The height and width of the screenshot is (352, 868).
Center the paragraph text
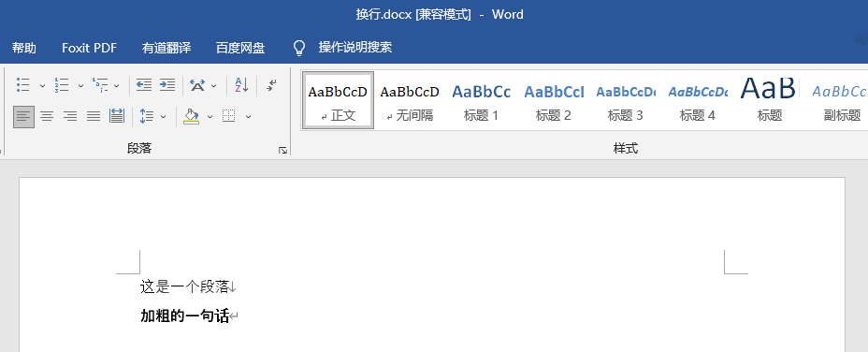47,116
